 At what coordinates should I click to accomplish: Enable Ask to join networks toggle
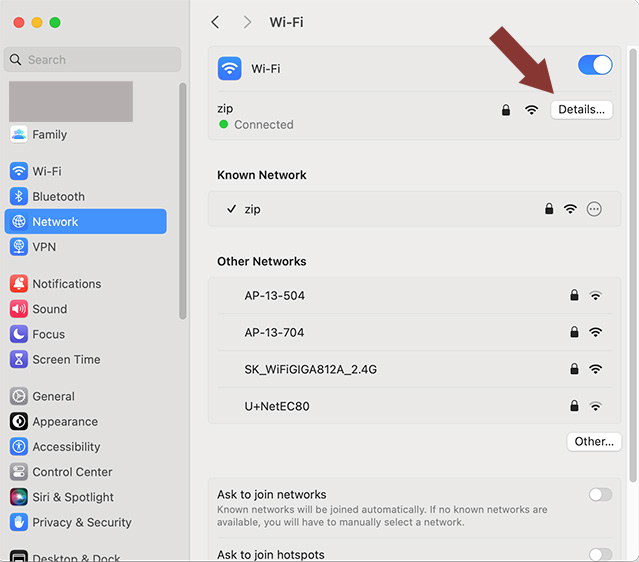point(600,495)
